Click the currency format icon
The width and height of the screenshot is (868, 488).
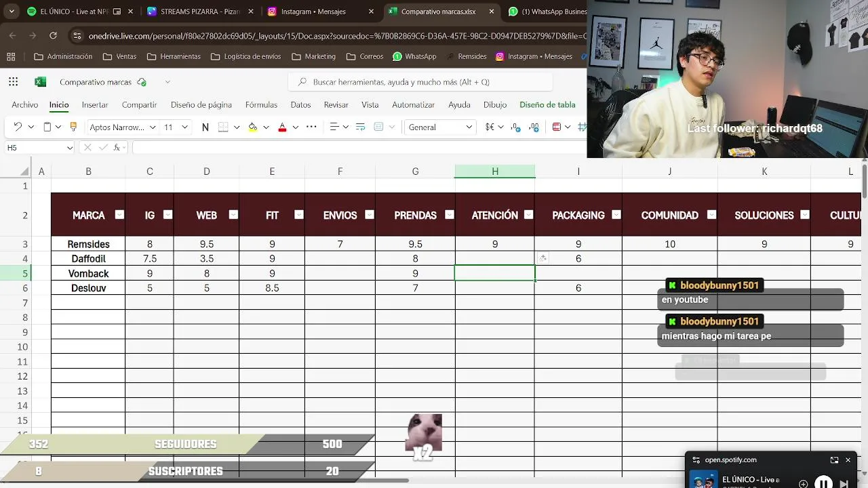pyautogui.click(x=490, y=127)
